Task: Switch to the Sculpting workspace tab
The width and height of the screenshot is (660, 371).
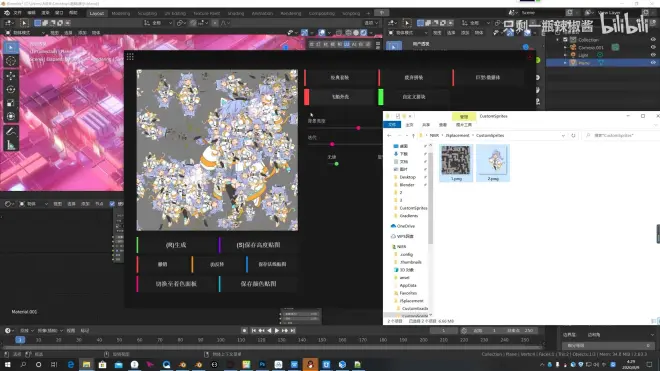Action: [x=147, y=13]
